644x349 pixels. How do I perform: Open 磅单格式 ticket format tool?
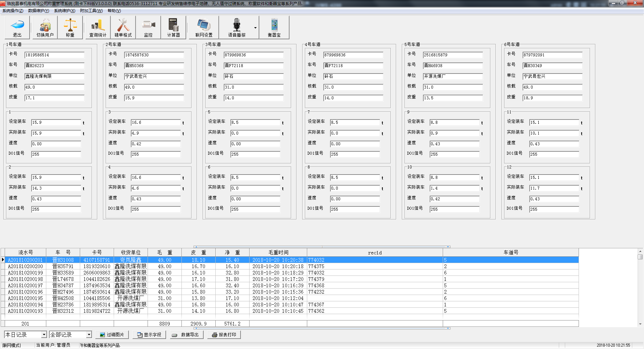click(123, 28)
